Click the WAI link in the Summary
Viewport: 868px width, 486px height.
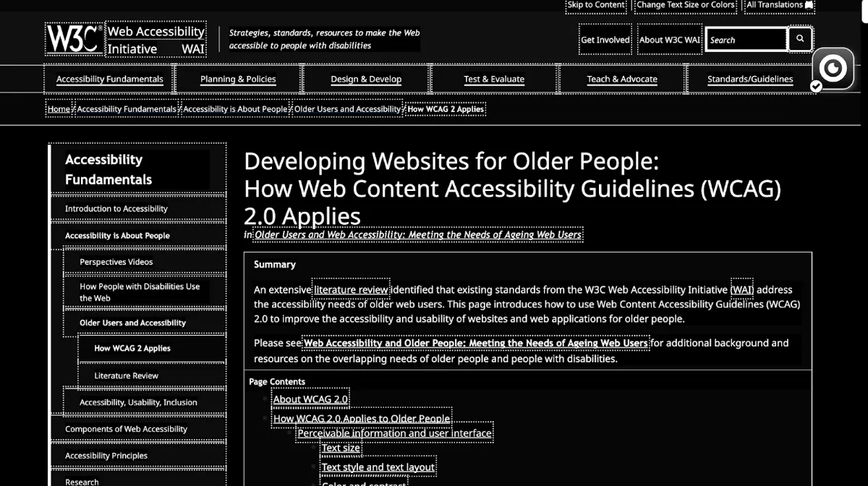(742, 289)
